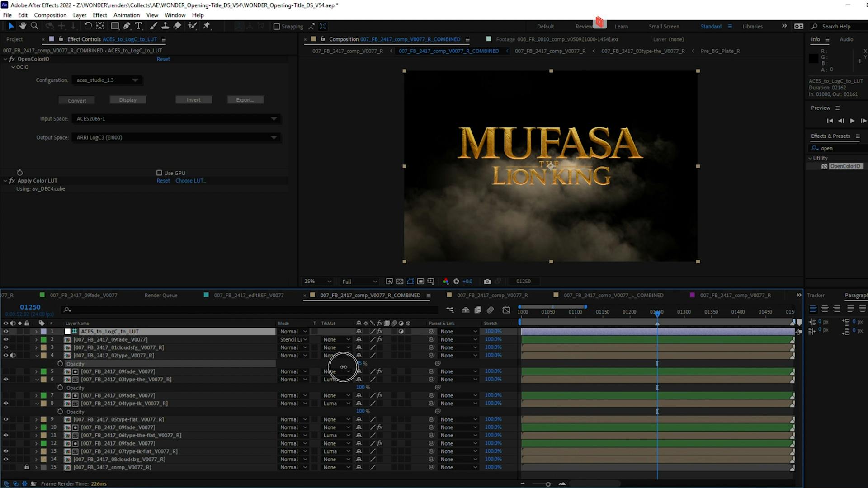Click the Export button

point(245,100)
